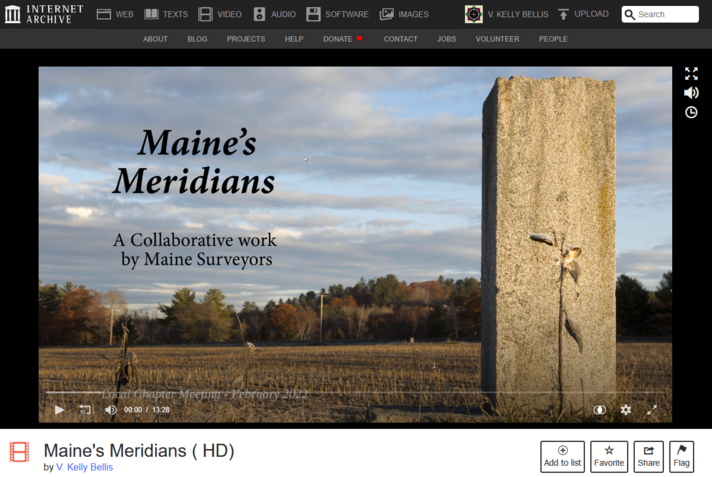Viewport: 712px width, 477px height.
Task: Click the V. Kelly Bellis author link
Action: (x=84, y=467)
